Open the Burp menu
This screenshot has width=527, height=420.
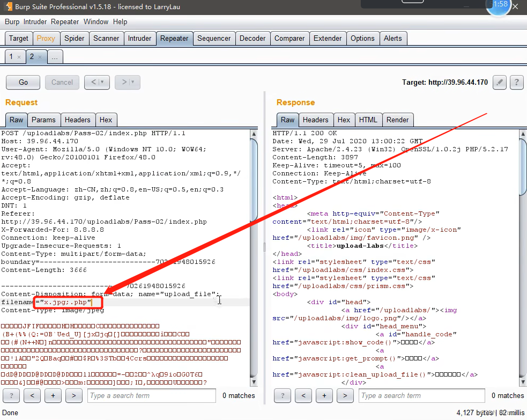pos(12,22)
